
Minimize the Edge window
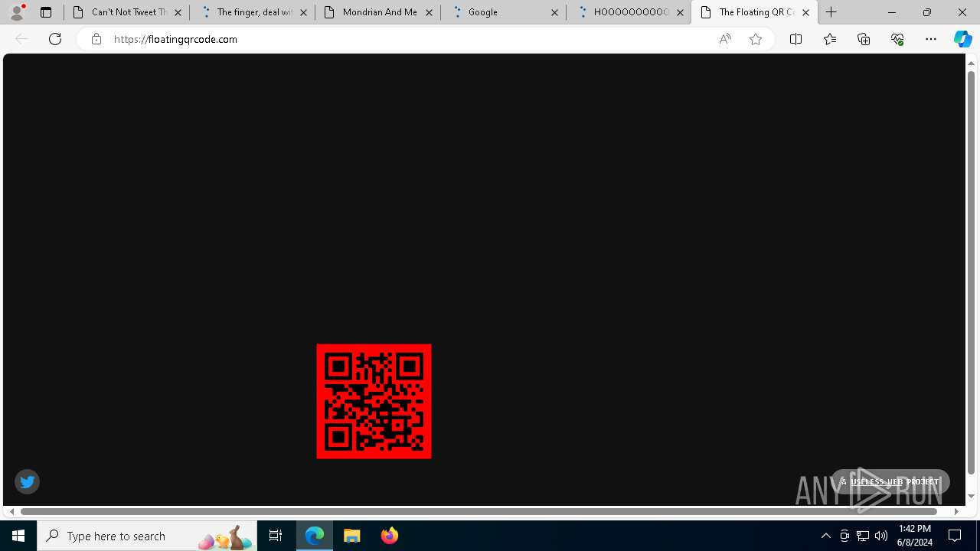(892, 12)
